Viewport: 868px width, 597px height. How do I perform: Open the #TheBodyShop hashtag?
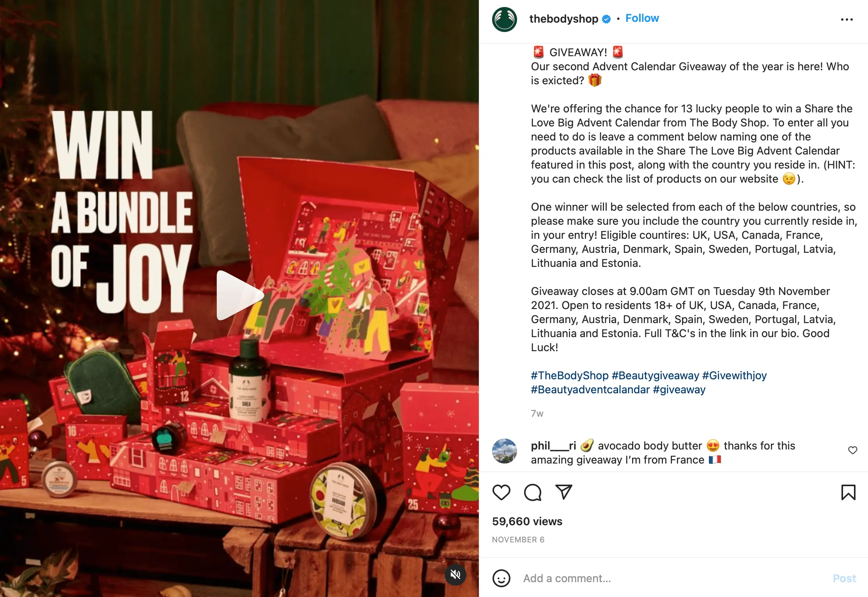pyautogui.click(x=570, y=375)
